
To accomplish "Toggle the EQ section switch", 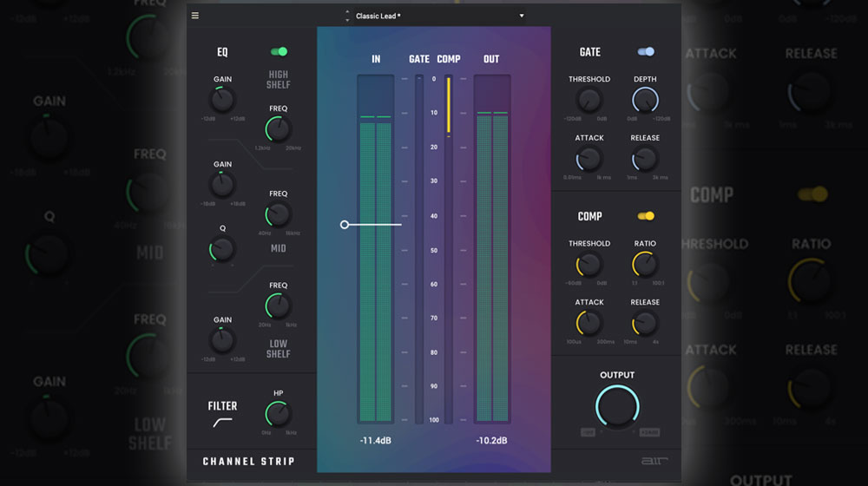I will coord(279,51).
